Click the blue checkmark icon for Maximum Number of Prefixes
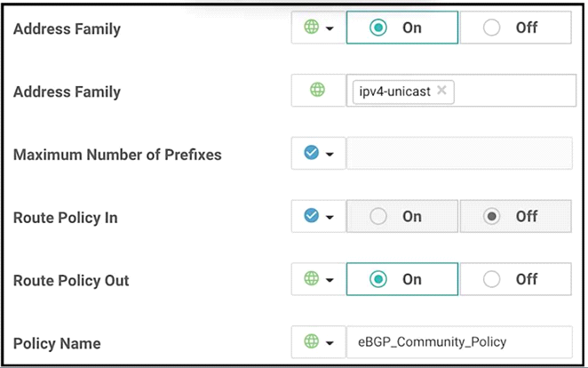The height and width of the screenshot is (368, 588). pos(311,153)
